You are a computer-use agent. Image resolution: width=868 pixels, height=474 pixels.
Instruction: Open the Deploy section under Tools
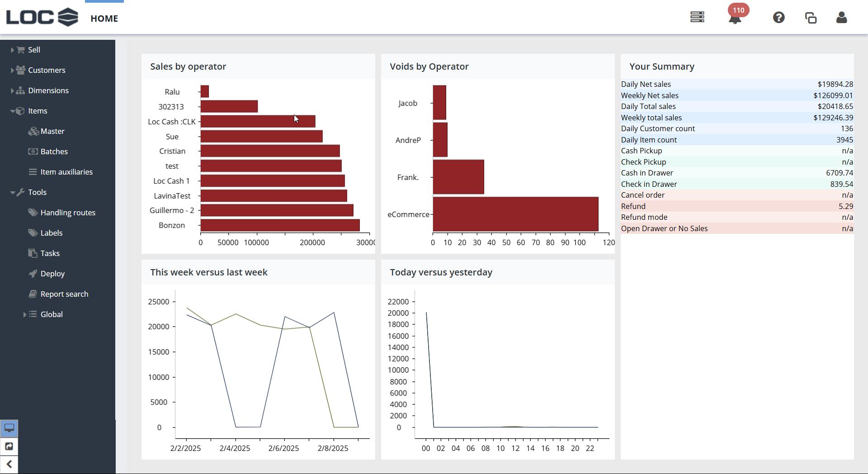tap(53, 273)
